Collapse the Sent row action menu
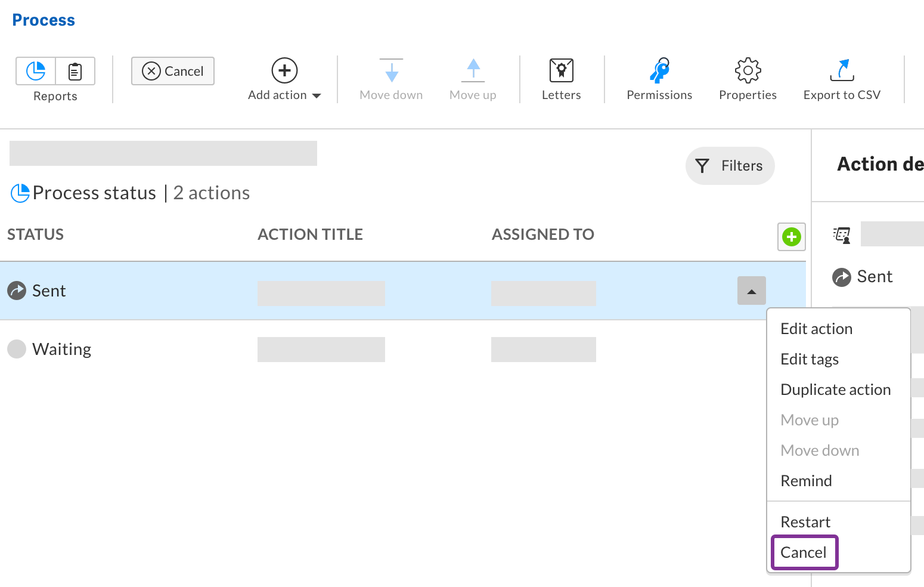This screenshot has width=924, height=587. pos(751,291)
